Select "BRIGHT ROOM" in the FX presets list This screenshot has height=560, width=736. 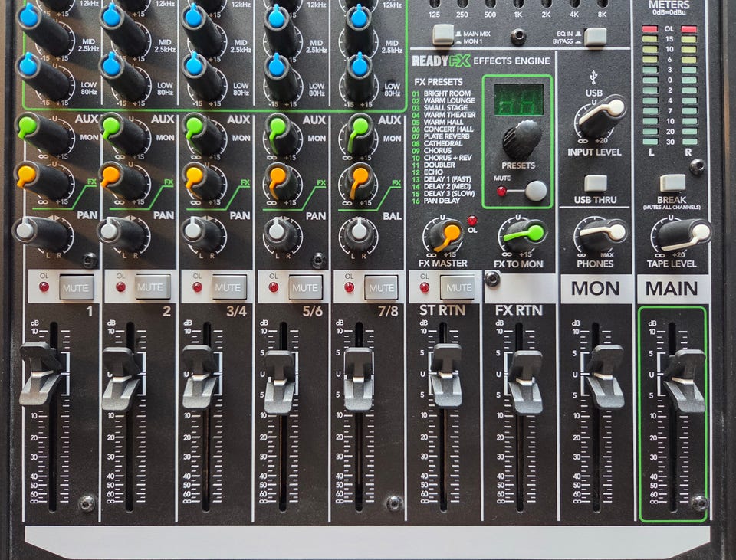click(447, 93)
